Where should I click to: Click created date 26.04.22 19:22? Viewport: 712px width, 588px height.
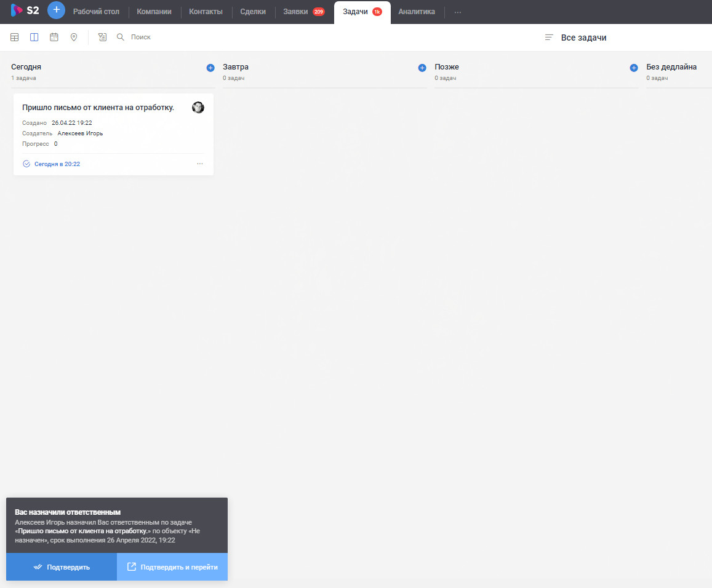tap(72, 123)
